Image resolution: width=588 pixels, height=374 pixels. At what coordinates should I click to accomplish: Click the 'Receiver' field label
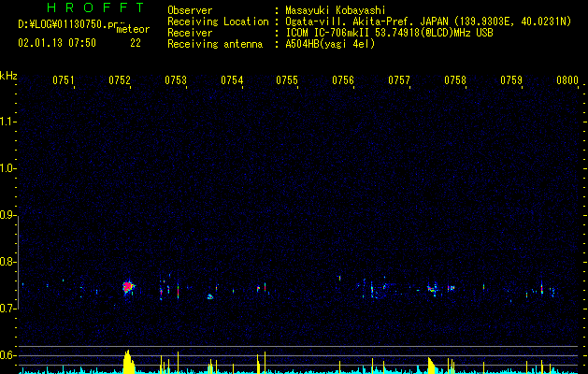click(x=190, y=33)
